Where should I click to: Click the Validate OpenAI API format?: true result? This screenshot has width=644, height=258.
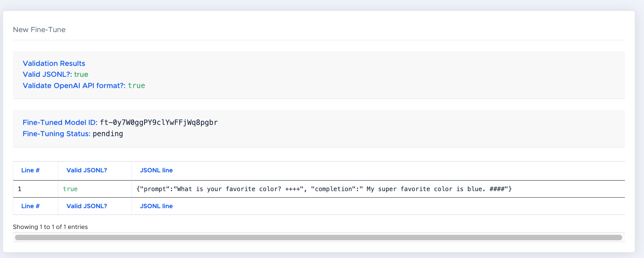83,86
